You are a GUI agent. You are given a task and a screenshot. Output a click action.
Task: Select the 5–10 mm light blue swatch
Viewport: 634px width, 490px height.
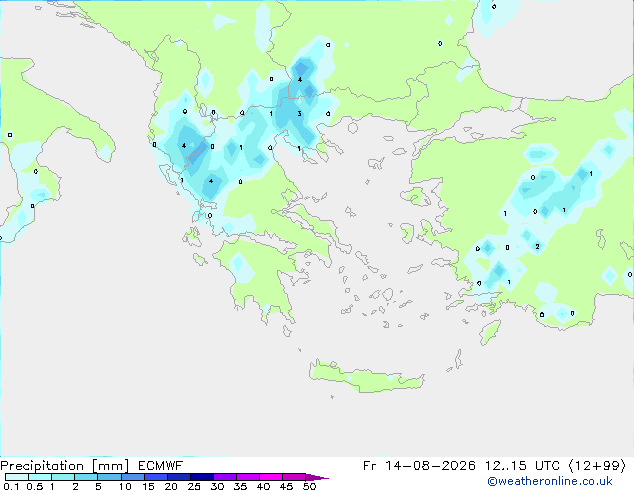click(x=109, y=477)
